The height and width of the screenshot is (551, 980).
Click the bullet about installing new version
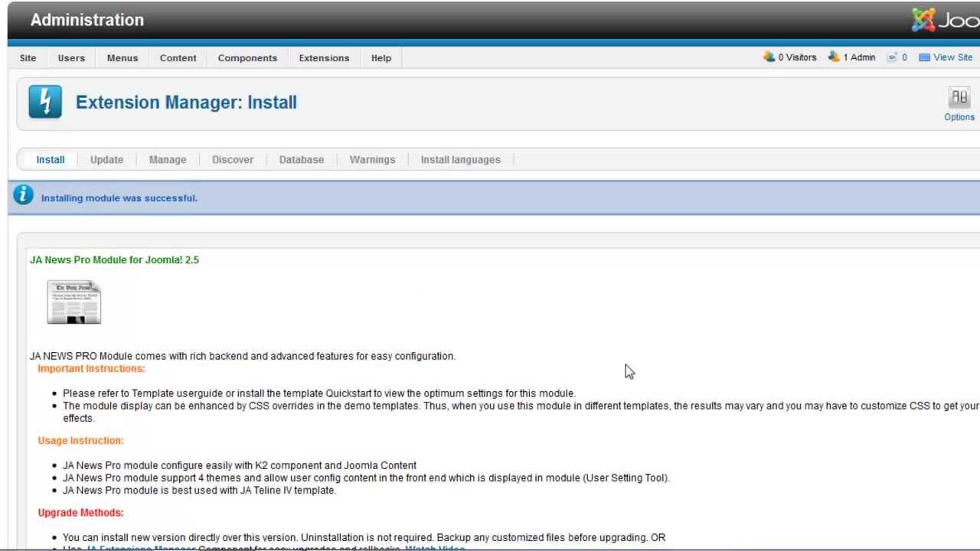tap(364, 537)
